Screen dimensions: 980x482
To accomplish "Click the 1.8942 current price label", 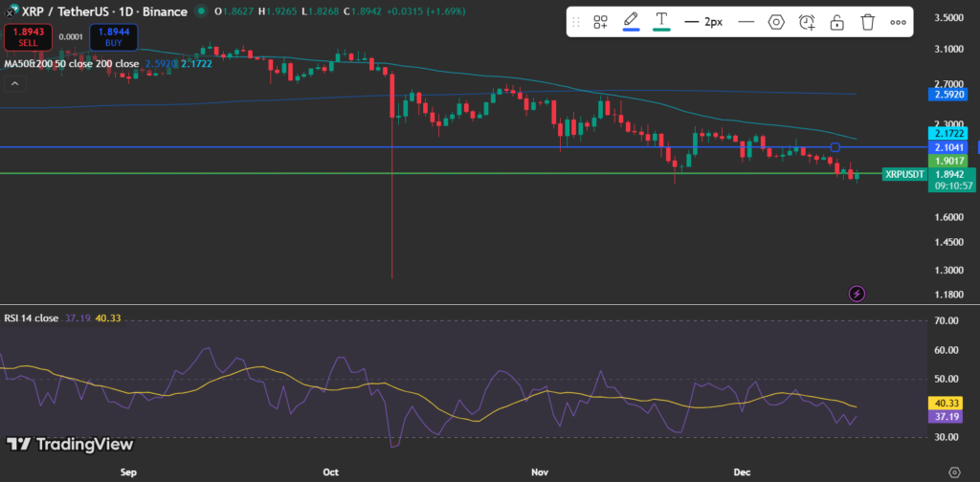I will click(x=947, y=174).
